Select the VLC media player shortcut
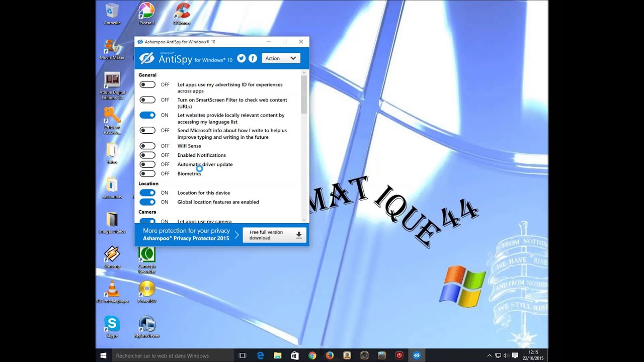The height and width of the screenshot is (362, 644). [112, 292]
